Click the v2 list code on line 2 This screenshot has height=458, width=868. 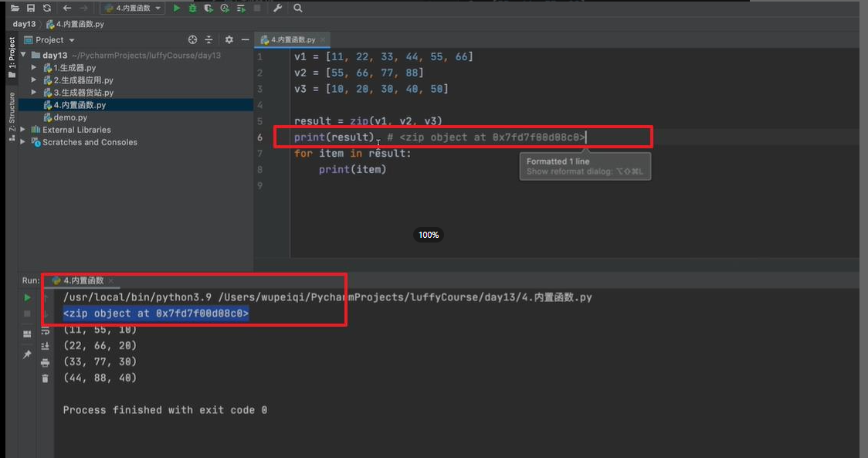(359, 73)
